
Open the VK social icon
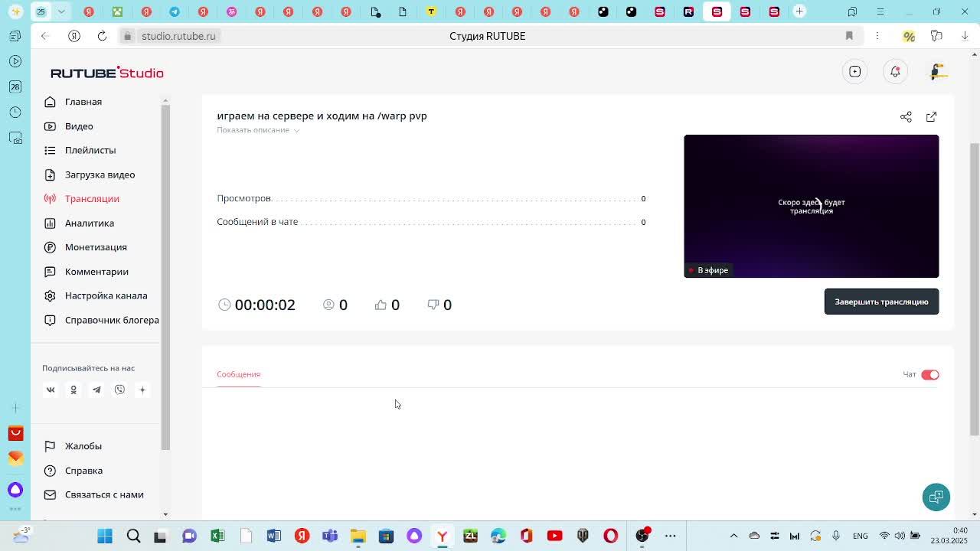tap(51, 390)
